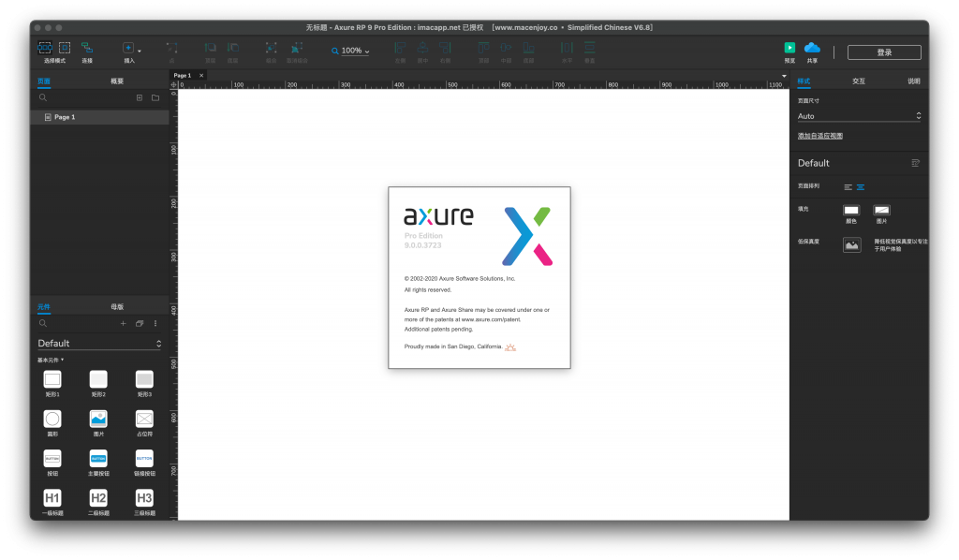
Task: Switch to the 页面 pages tab
Action: 43,81
